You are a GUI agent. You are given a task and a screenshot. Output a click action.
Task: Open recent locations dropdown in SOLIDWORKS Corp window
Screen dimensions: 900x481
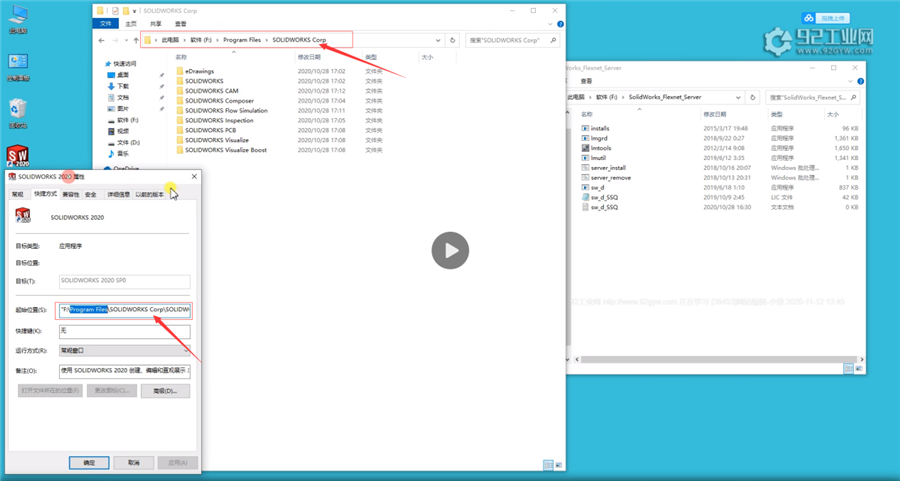[126, 40]
